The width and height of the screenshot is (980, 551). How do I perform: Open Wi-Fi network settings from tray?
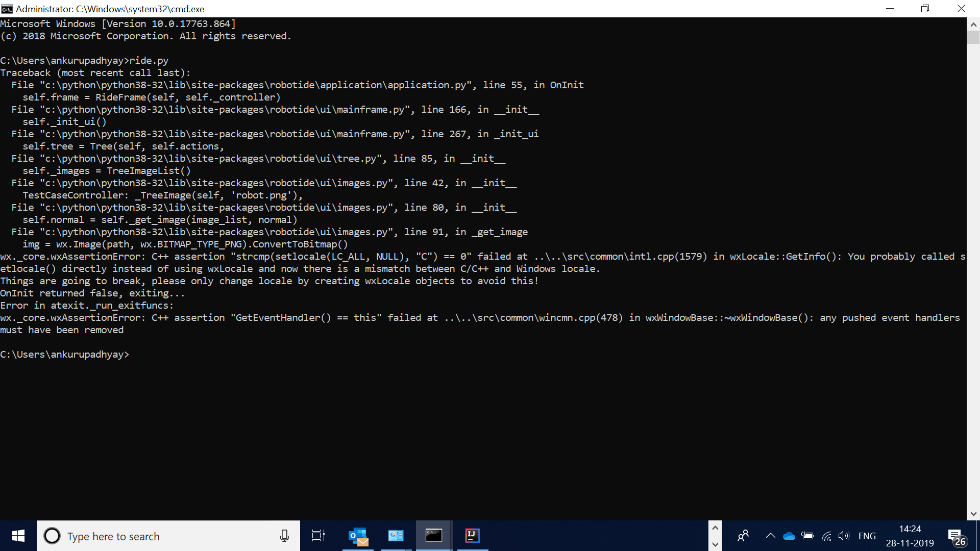(x=827, y=536)
